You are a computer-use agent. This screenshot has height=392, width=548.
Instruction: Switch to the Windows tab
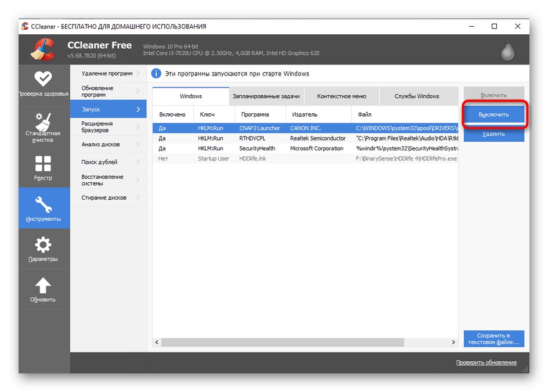click(x=190, y=96)
